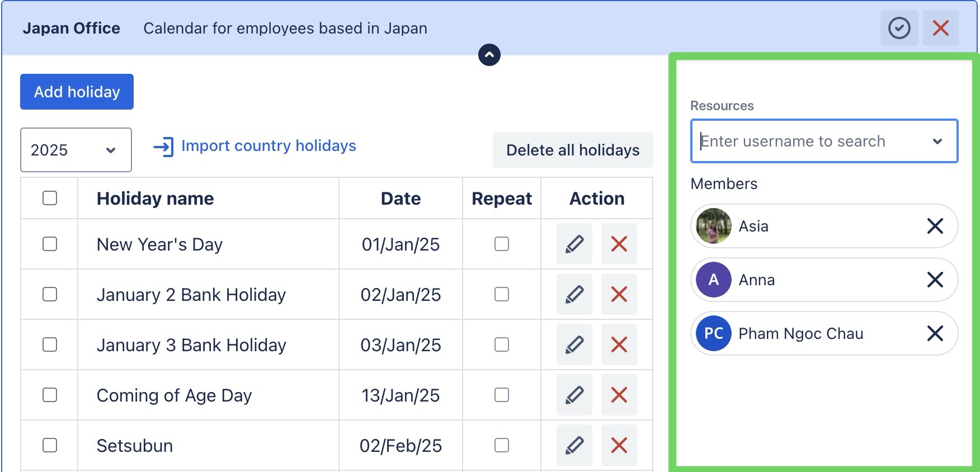Click the red X cancel icon in header
The image size is (980, 472).
point(940,28)
